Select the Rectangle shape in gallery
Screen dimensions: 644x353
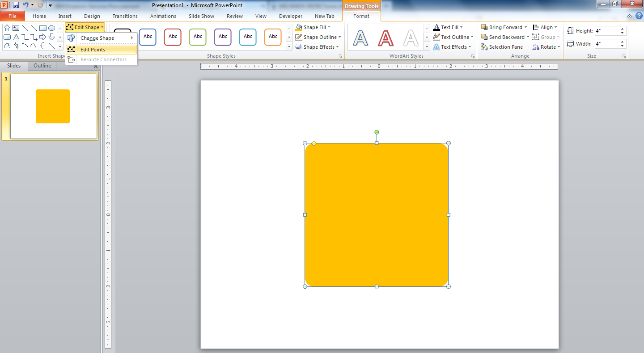click(x=43, y=28)
